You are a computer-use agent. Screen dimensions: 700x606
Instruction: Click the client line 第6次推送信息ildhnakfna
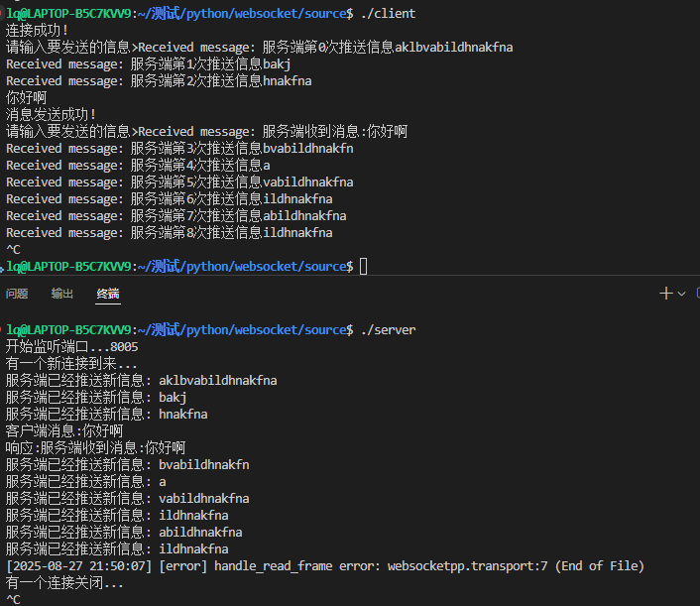(170, 199)
